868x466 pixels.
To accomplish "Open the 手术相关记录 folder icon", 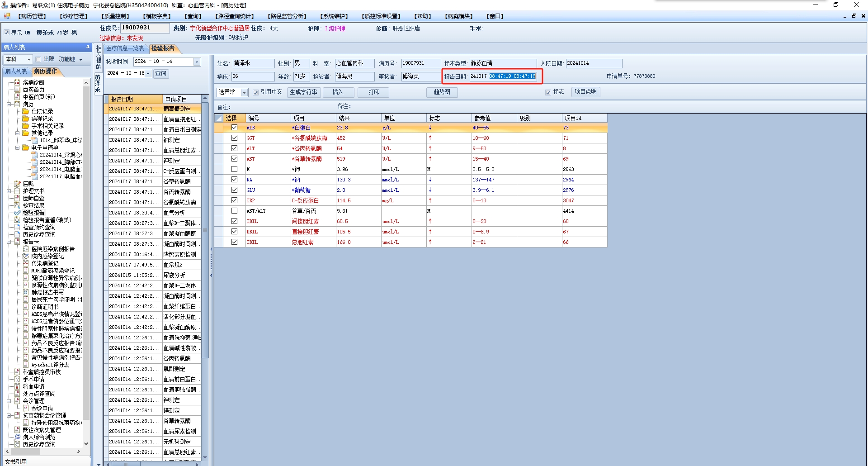I will coord(26,126).
